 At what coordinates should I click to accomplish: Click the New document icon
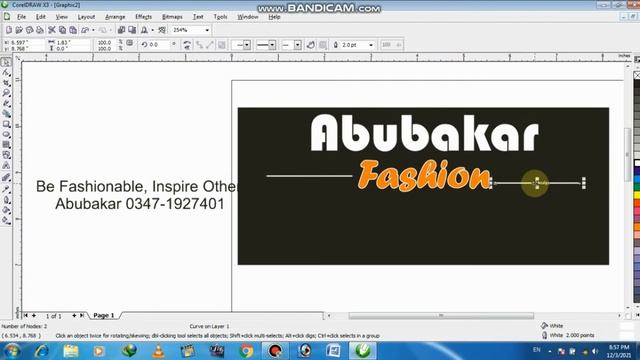click(9, 30)
